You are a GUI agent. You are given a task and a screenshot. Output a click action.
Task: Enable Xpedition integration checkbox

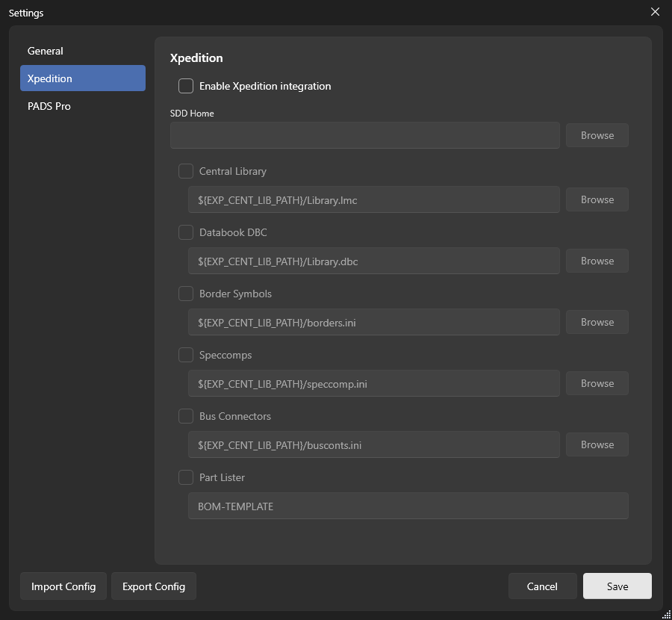click(186, 86)
